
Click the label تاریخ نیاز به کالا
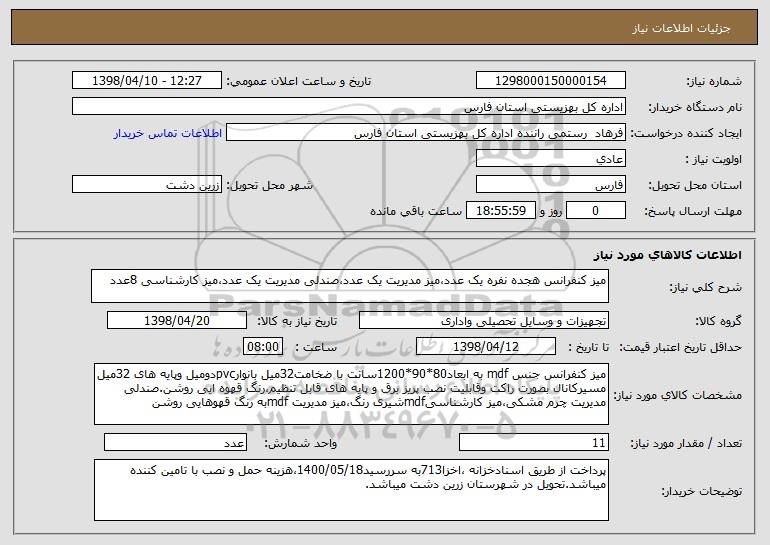(x=297, y=321)
